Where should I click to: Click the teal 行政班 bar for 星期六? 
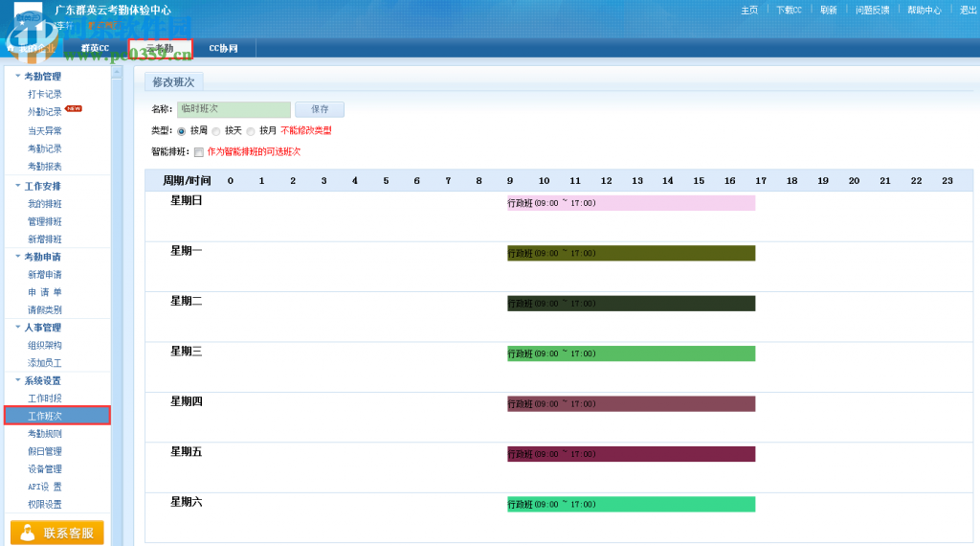coord(632,504)
